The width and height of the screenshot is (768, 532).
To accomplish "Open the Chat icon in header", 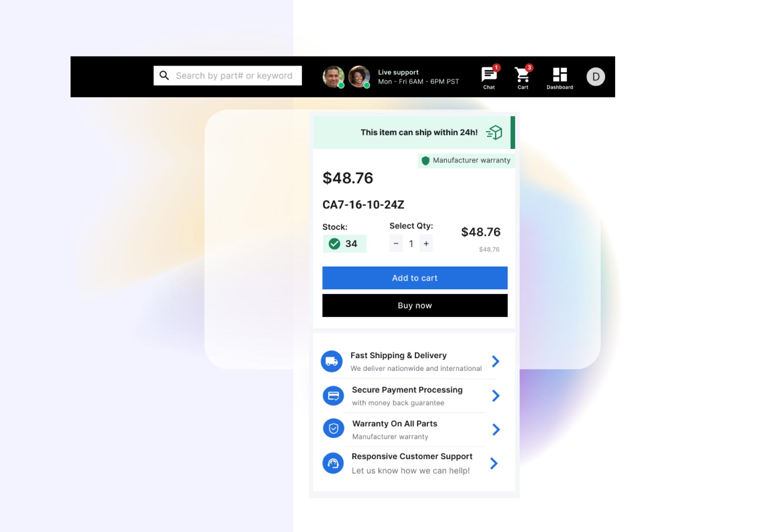I will click(x=489, y=75).
